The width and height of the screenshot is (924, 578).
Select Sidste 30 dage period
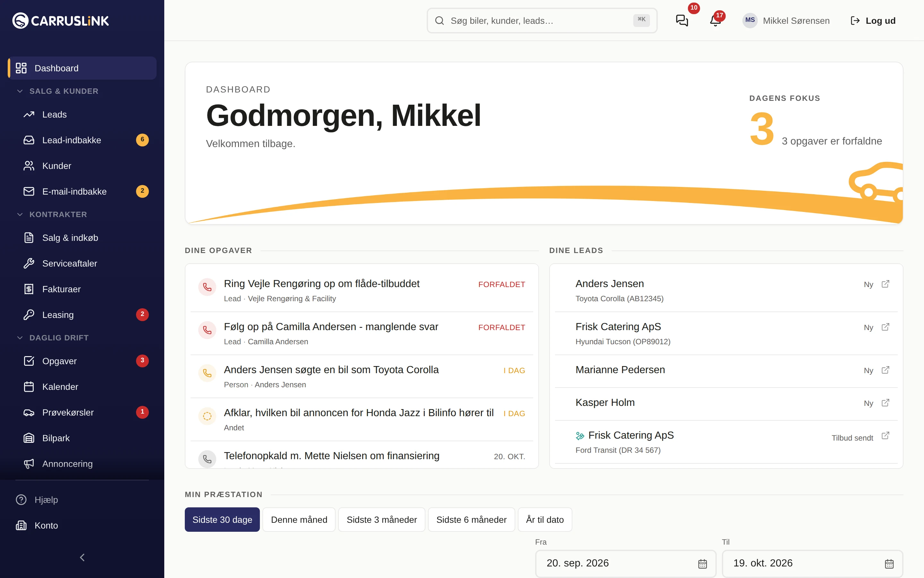222,520
